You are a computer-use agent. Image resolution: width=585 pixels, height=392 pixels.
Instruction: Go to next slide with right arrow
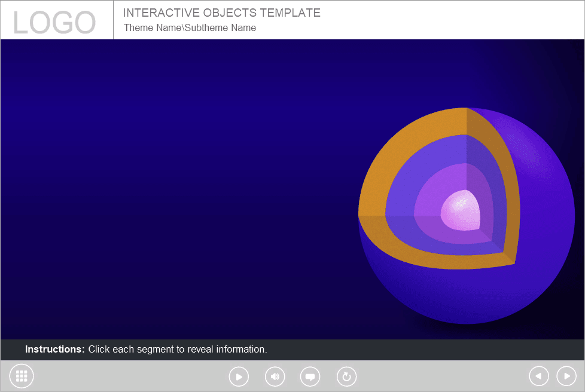click(566, 376)
